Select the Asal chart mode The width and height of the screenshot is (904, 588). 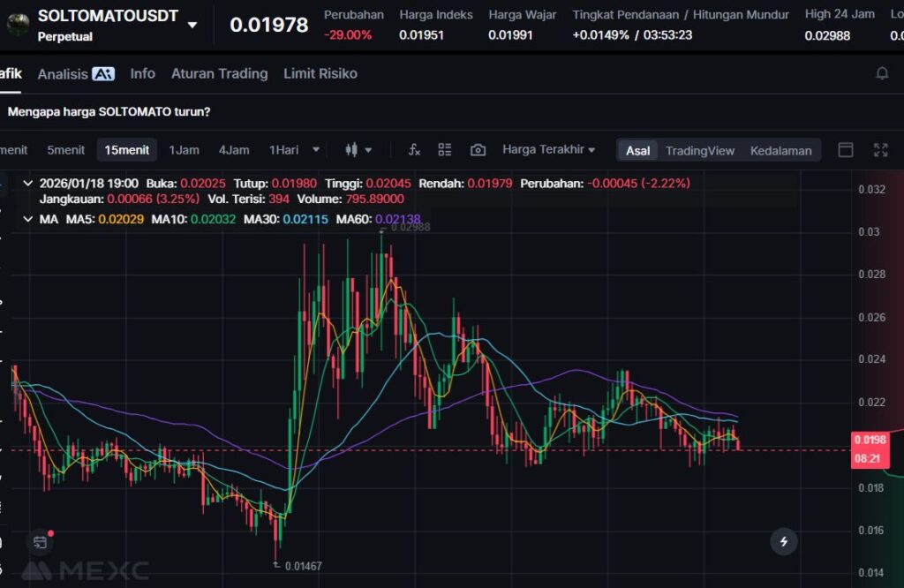(x=637, y=150)
